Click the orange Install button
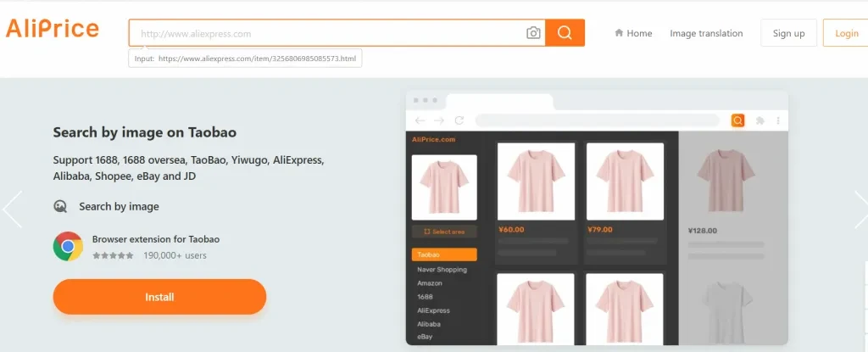Image resolution: width=868 pixels, height=352 pixels. (x=159, y=297)
